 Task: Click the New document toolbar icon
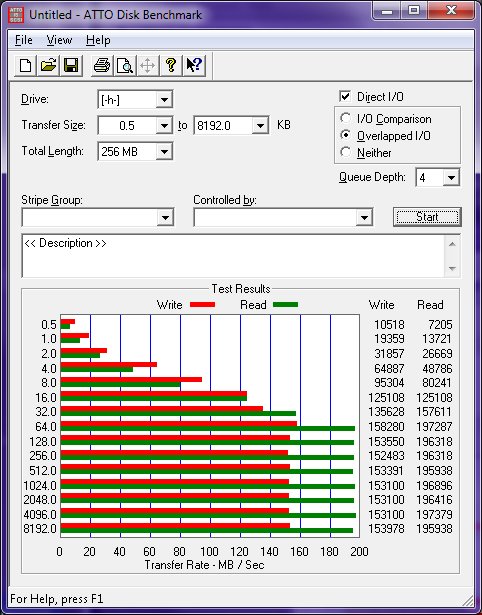tap(26, 65)
